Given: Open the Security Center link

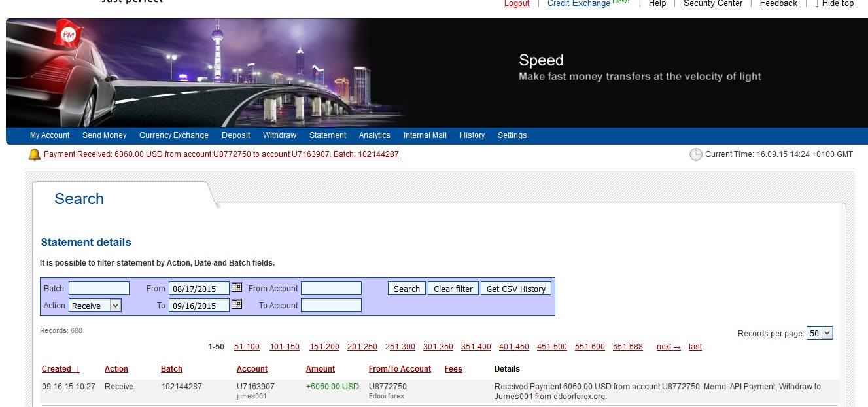Looking at the screenshot, I should click(x=713, y=3).
